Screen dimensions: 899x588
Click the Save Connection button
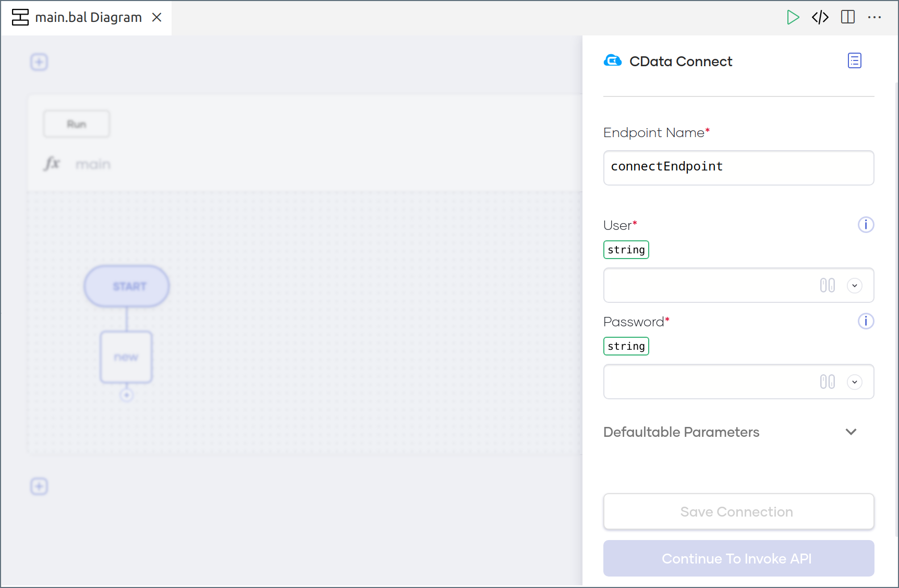[738, 511]
